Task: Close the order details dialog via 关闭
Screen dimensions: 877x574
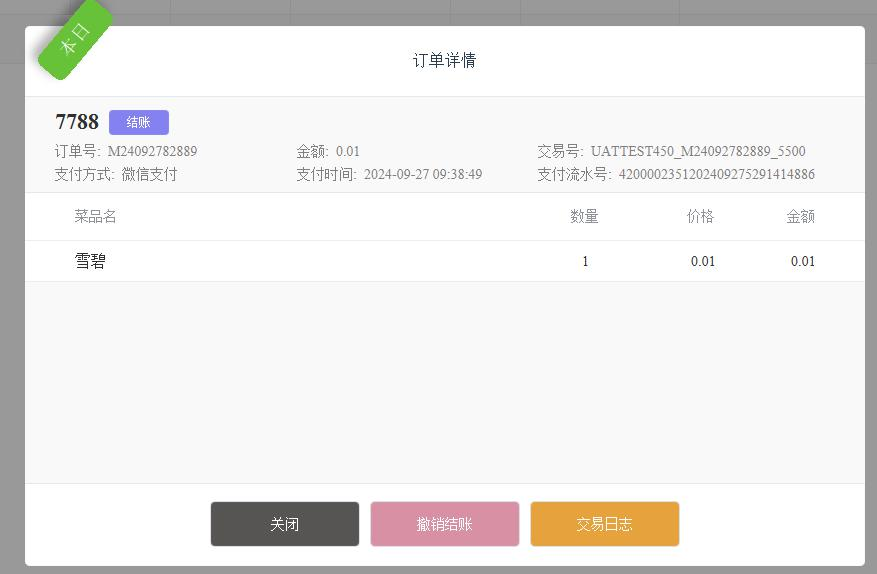Action: pos(284,524)
